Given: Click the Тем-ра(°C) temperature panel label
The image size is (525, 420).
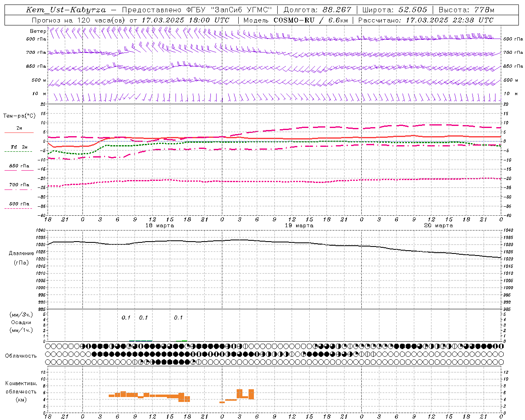Looking at the screenshot, I should click(x=19, y=116).
